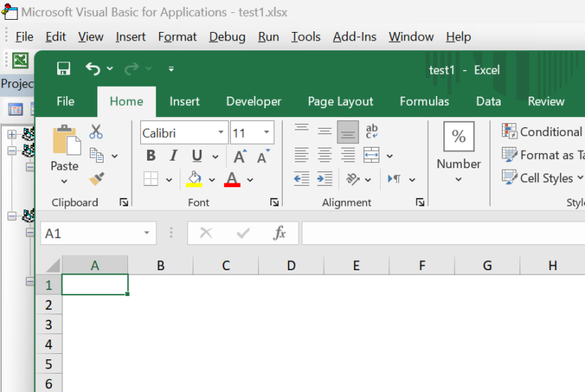
Task: Toggle Middle Align for cells
Action: (x=324, y=132)
